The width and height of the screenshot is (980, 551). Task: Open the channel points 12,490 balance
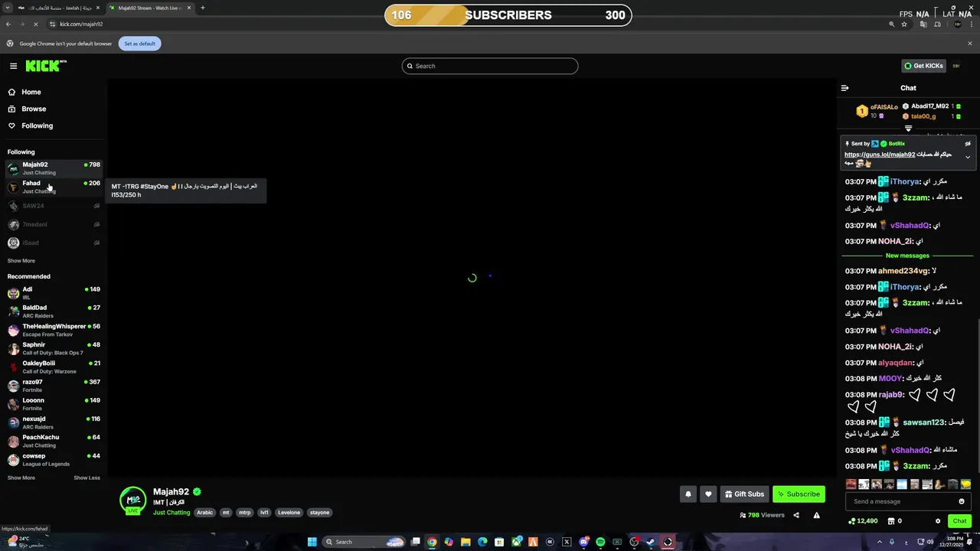point(864,521)
